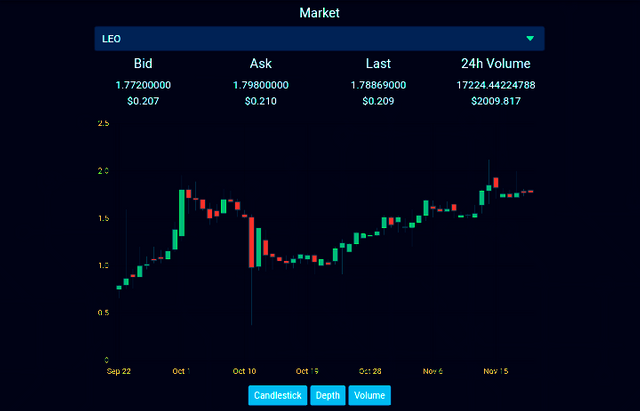Viewport: 640px width, 411px height.
Task: Click the tall red candle after Oct 10
Action: click(x=251, y=242)
